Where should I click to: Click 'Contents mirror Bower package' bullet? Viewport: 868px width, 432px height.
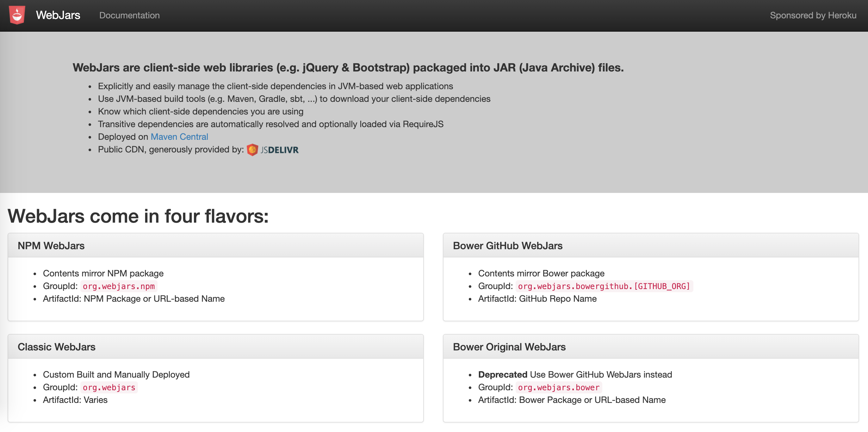(541, 273)
